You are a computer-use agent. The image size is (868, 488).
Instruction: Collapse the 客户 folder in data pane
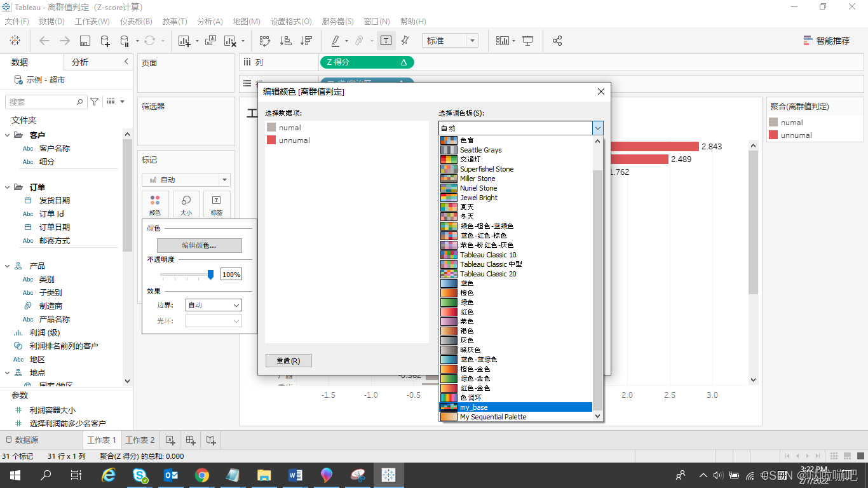click(7, 135)
